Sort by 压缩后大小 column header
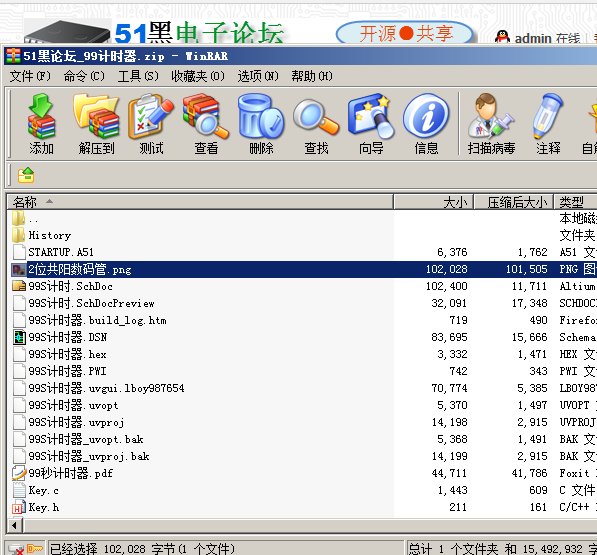This screenshot has width=597, height=555. coord(514,202)
